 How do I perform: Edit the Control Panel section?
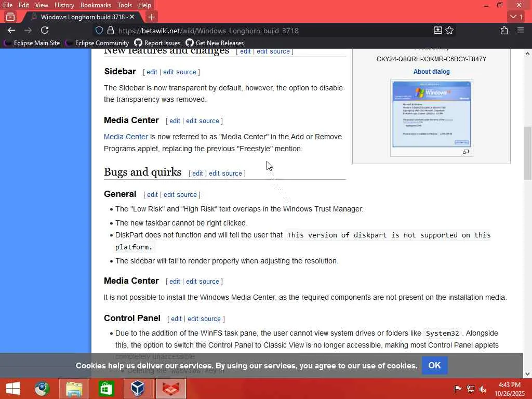pyautogui.click(x=176, y=319)
